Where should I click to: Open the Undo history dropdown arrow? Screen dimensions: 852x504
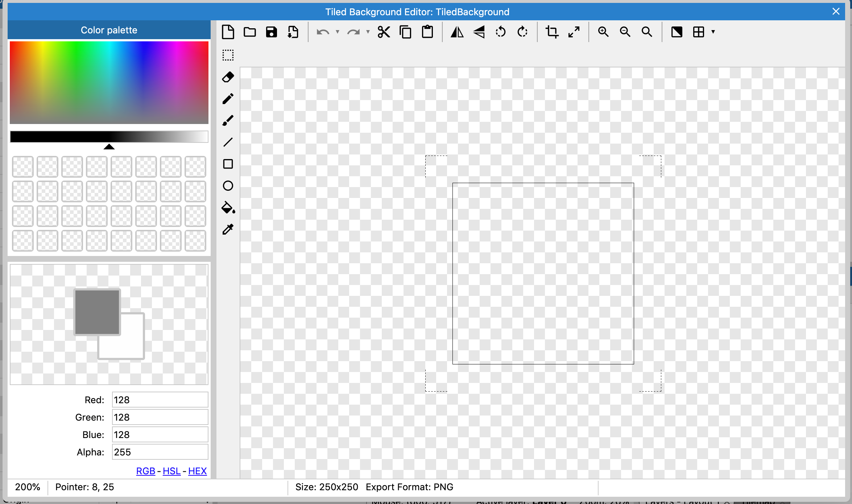pyautogui.click(x=338, y=32)
